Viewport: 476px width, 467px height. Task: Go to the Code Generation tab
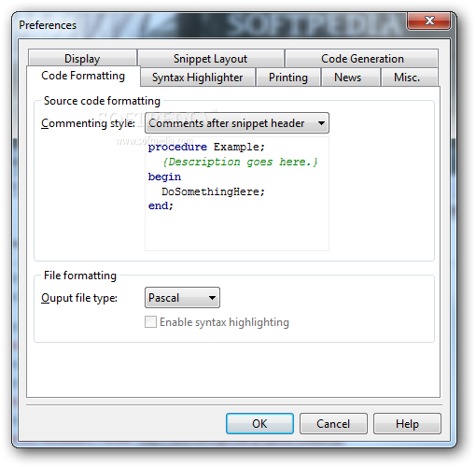point(362,59)
